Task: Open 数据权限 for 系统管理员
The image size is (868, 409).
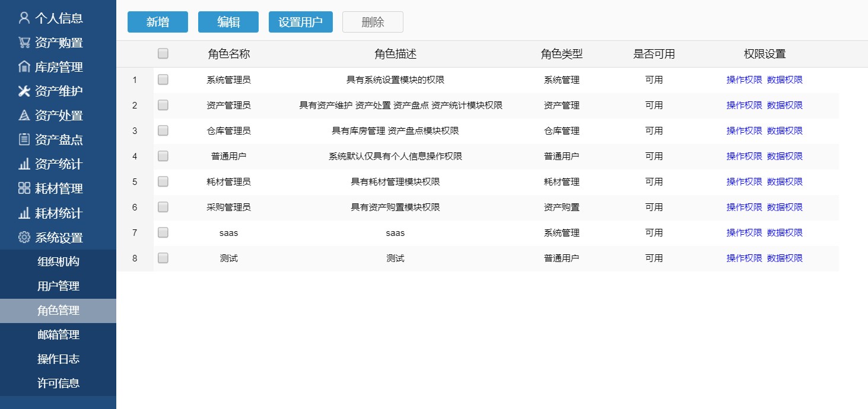Action: (785, 80)
